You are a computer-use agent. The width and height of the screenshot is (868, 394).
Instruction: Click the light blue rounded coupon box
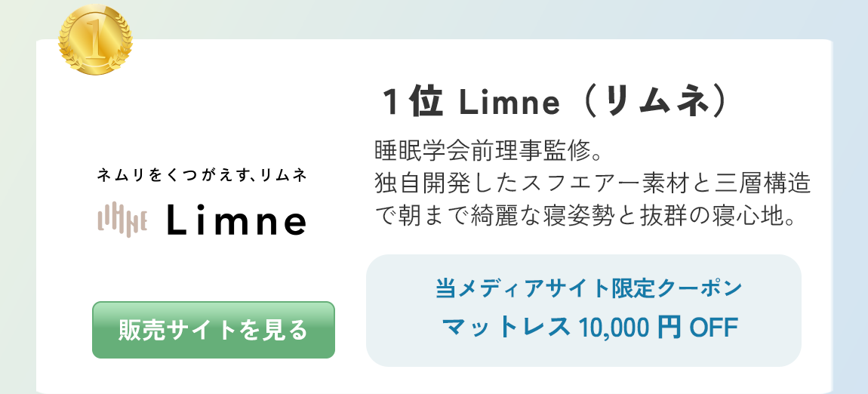click(583, 310)
